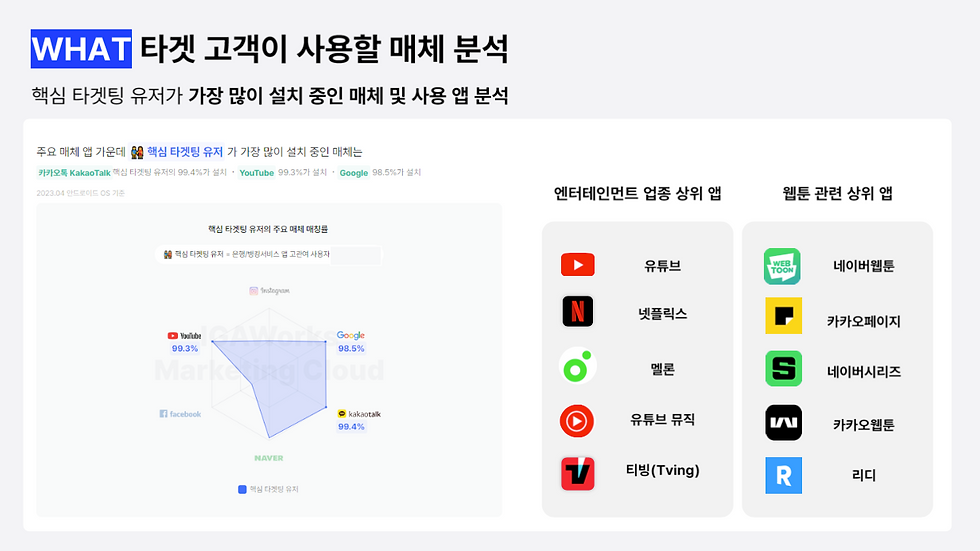Click the text 유튜브
This screenshot has height=551, width=980.
click(662, 266)
